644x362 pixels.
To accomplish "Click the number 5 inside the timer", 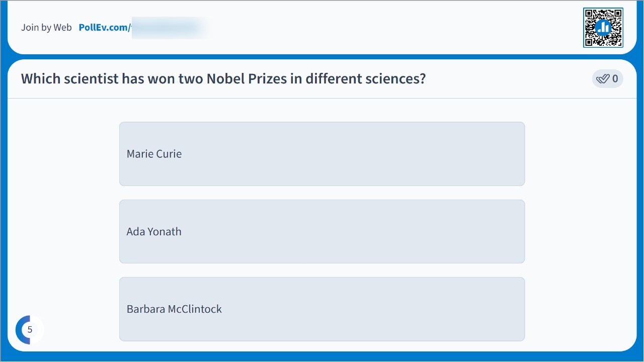I will tap(30, 330).
